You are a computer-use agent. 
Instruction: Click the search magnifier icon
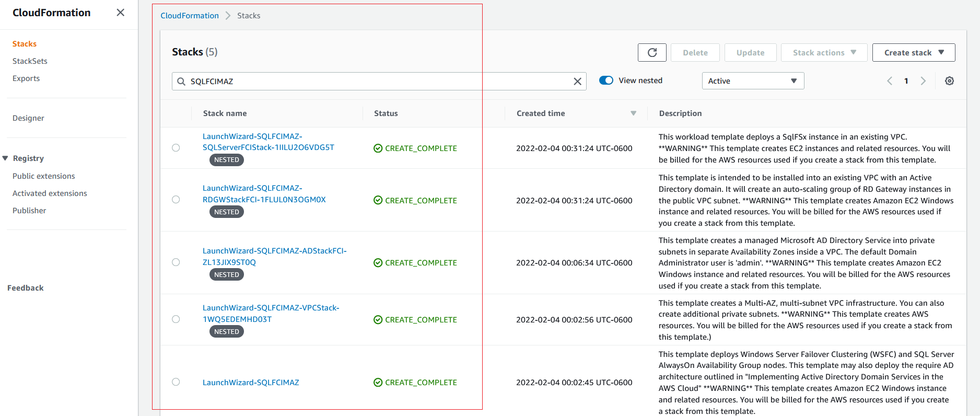[x=181, y=82]
